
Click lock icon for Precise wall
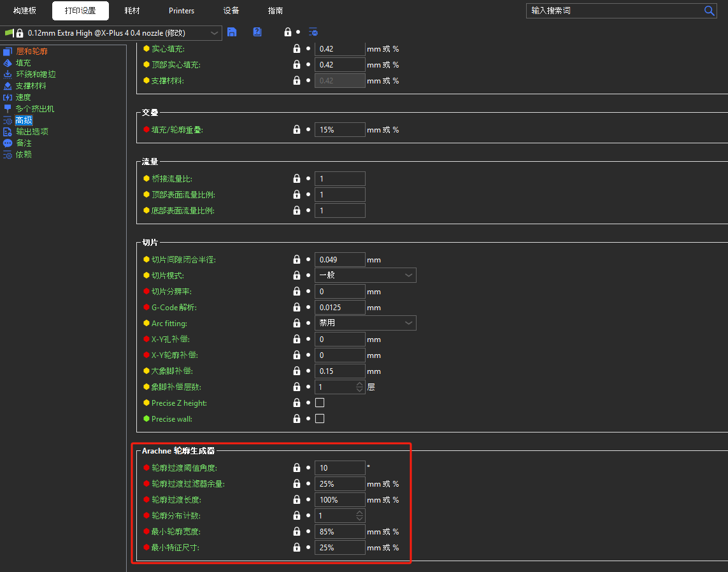(x=297, y=418)
